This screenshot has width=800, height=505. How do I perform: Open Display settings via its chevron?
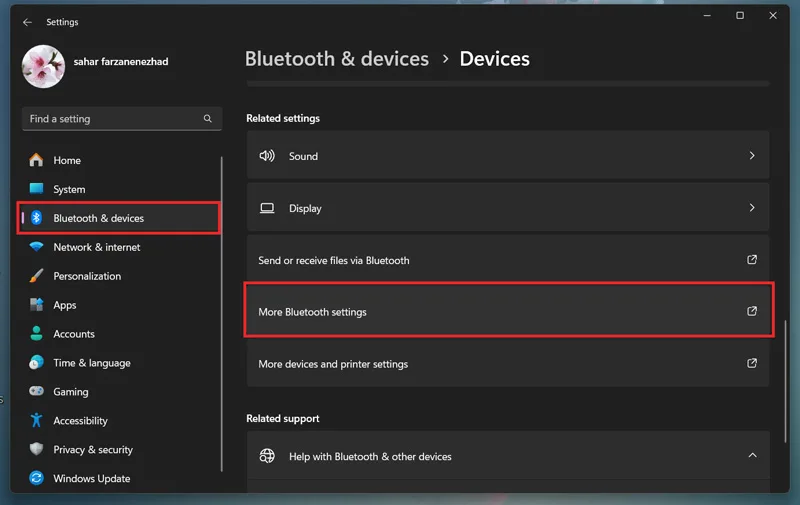(x=752, y=208)
